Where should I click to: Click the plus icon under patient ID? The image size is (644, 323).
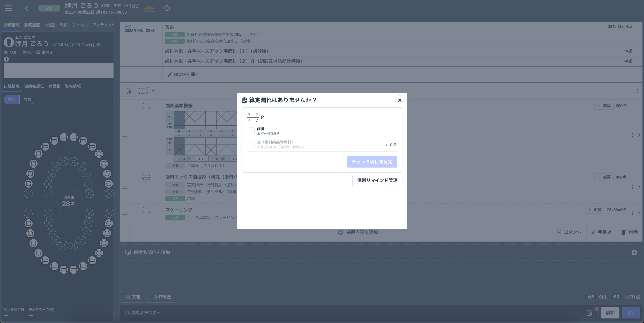tap(6, 59)
